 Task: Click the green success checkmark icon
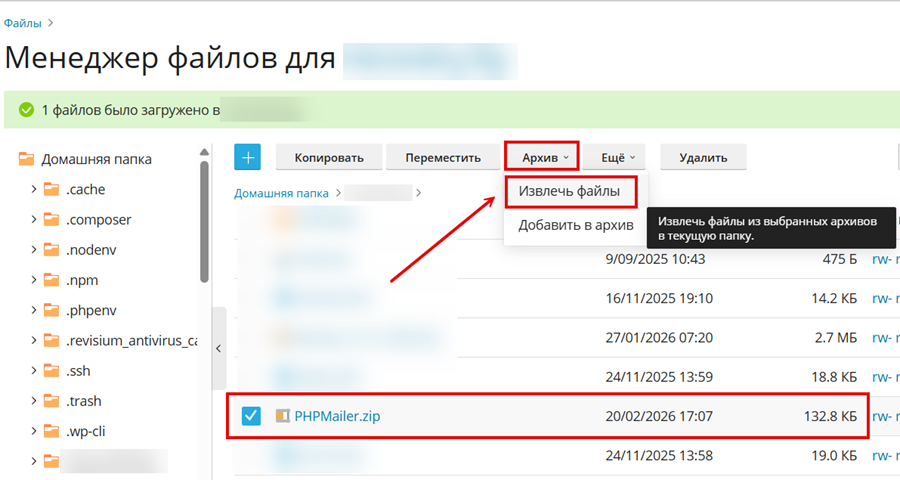tap(26, 110)
